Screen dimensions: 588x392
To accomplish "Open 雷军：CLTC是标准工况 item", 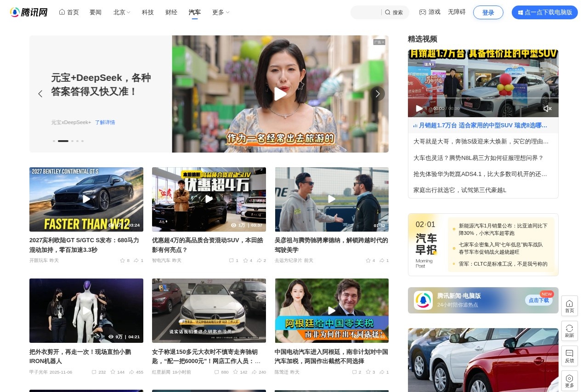I will pos(503,264).
